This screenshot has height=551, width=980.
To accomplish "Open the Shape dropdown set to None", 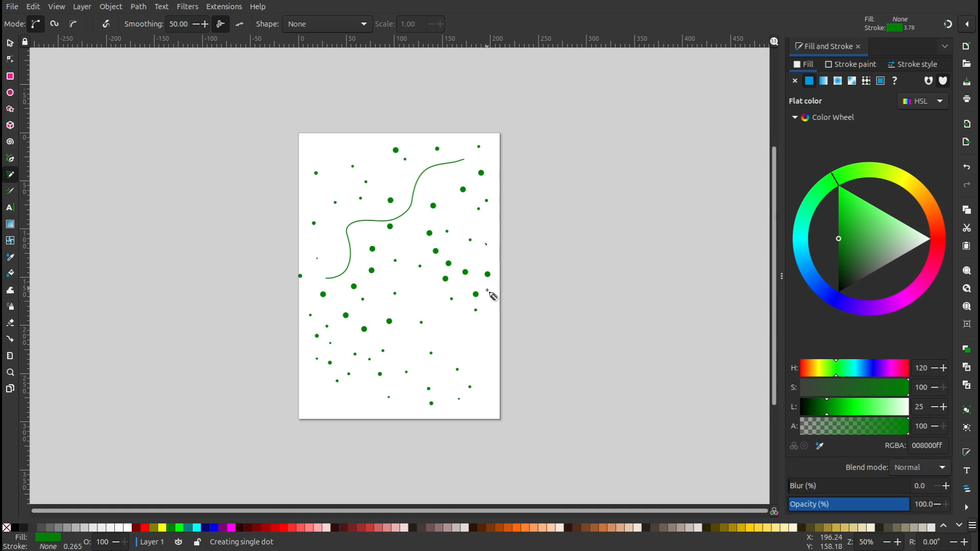I will 327,24.
